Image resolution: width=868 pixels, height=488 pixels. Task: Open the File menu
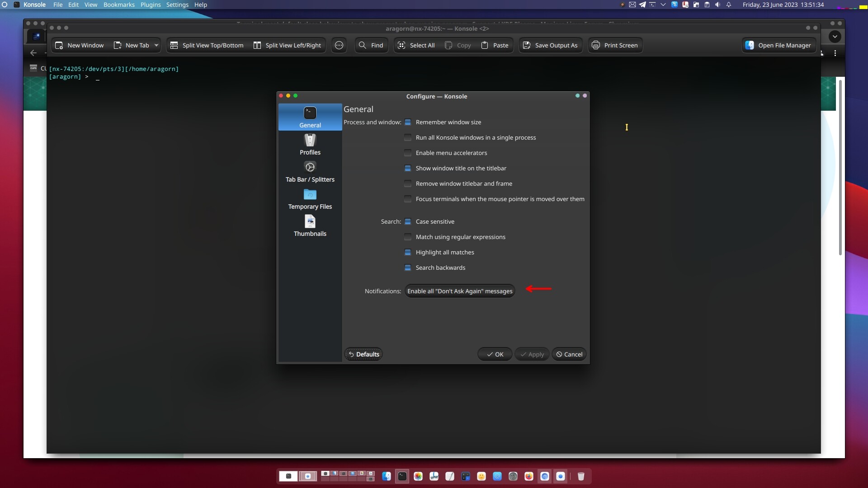coord(58,5)
